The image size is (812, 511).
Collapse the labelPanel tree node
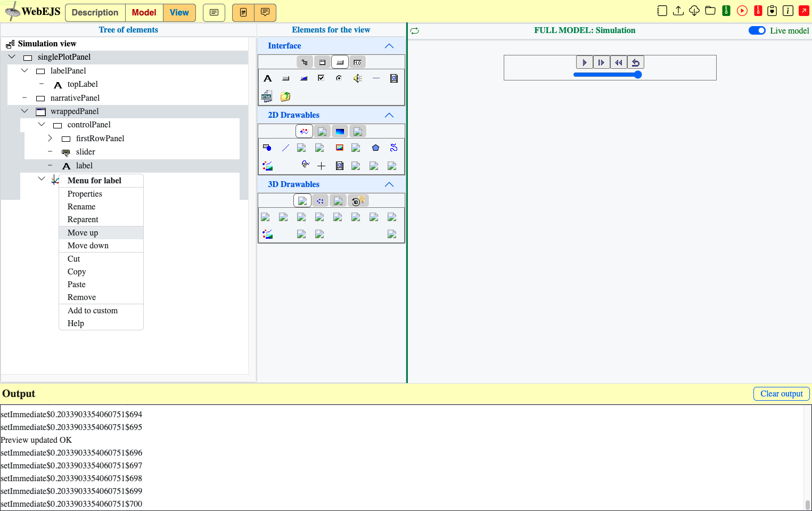[24, 70]
